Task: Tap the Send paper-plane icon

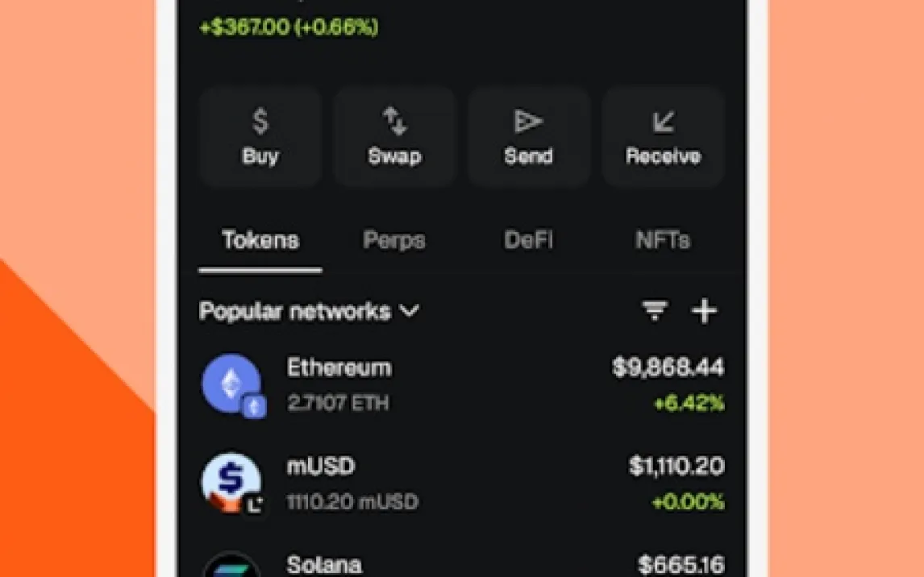Action: [528, 122]
